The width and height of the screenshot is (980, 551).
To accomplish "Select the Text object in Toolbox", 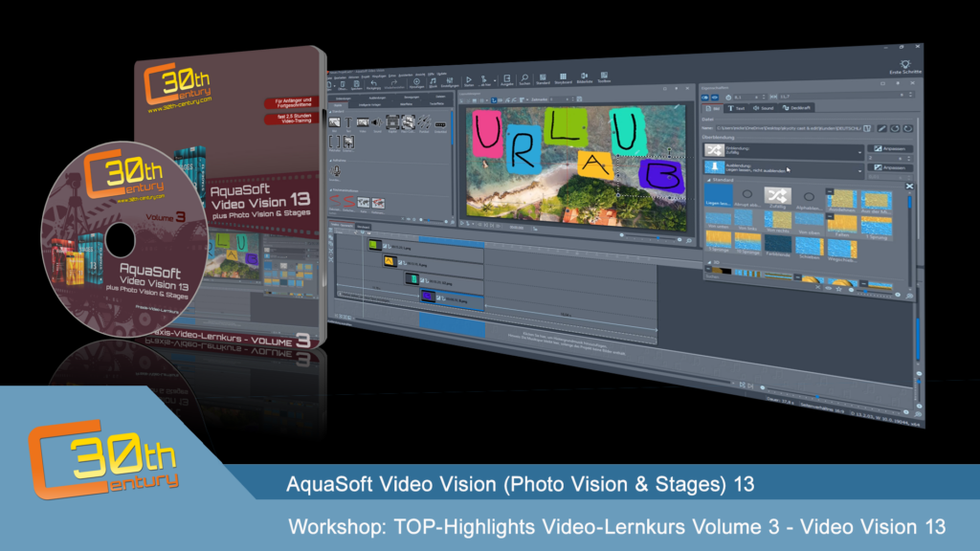I will [348, 122].
